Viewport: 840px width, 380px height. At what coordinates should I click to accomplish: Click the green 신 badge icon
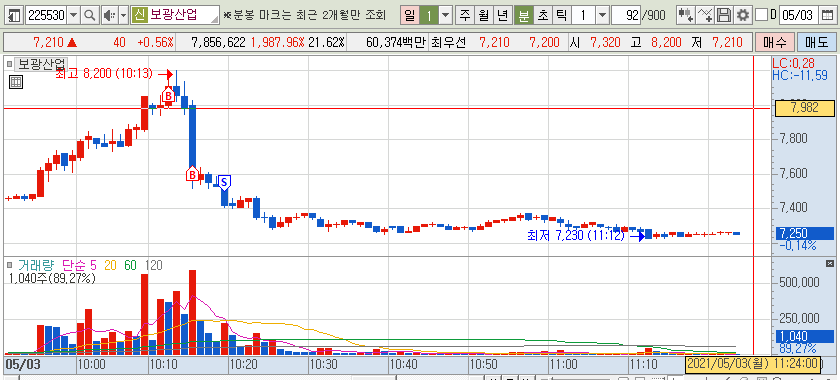(x=139, y=15)
